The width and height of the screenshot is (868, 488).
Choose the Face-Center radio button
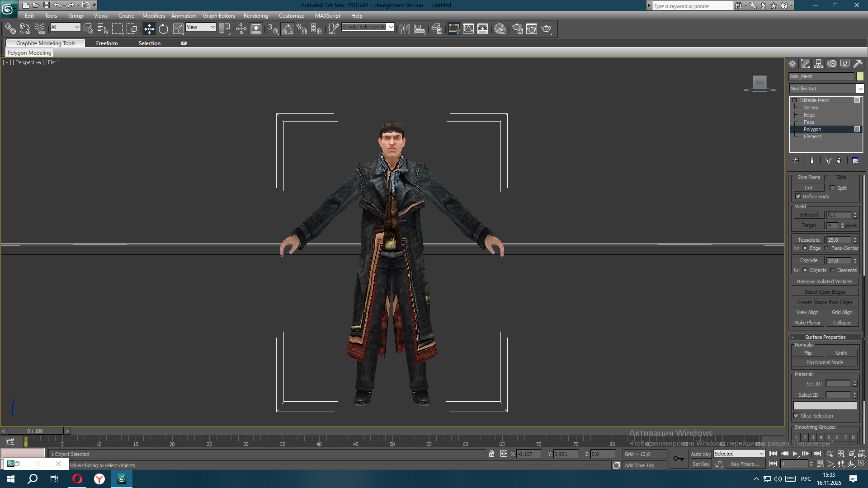[x=827, y=248]
